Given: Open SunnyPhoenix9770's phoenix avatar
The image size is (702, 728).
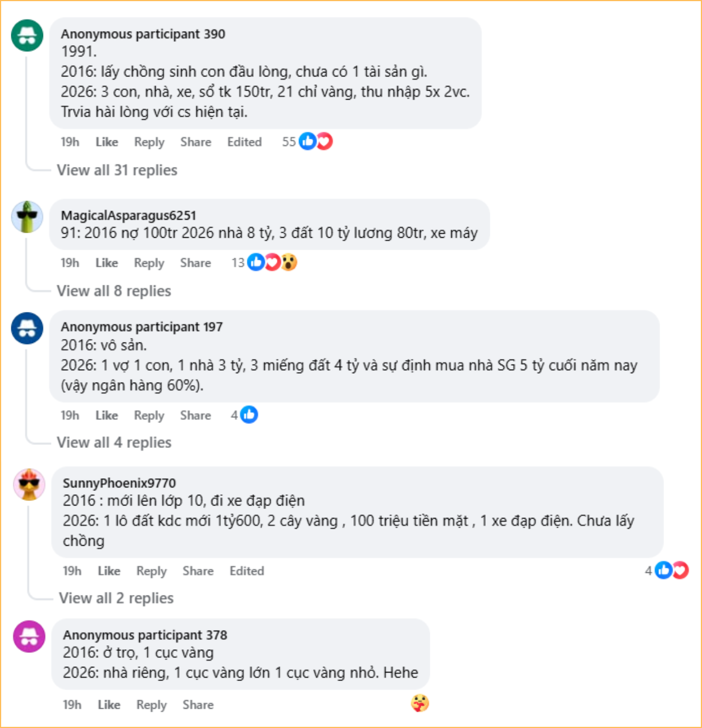Looking at the screenshot, I should 29,484.
